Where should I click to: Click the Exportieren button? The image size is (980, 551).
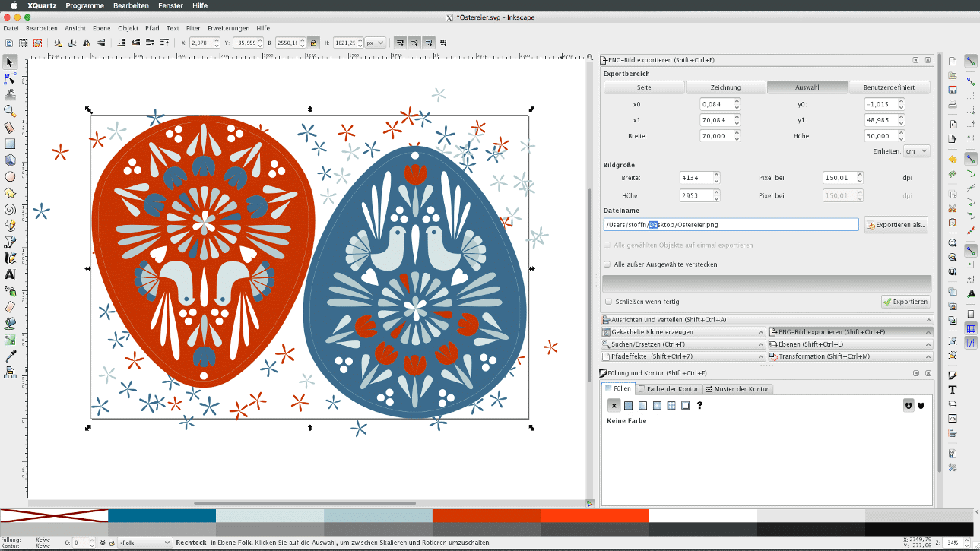pyautogui.click(x=905, y=302)
